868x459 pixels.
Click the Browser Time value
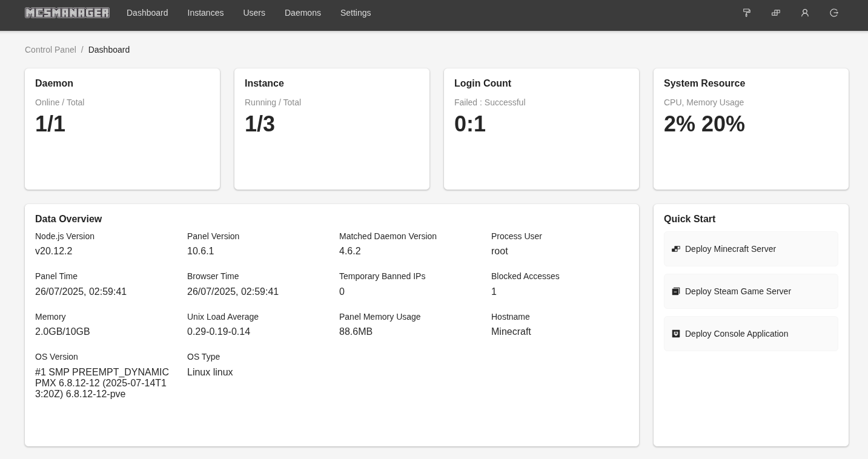[x=233, y=292]
